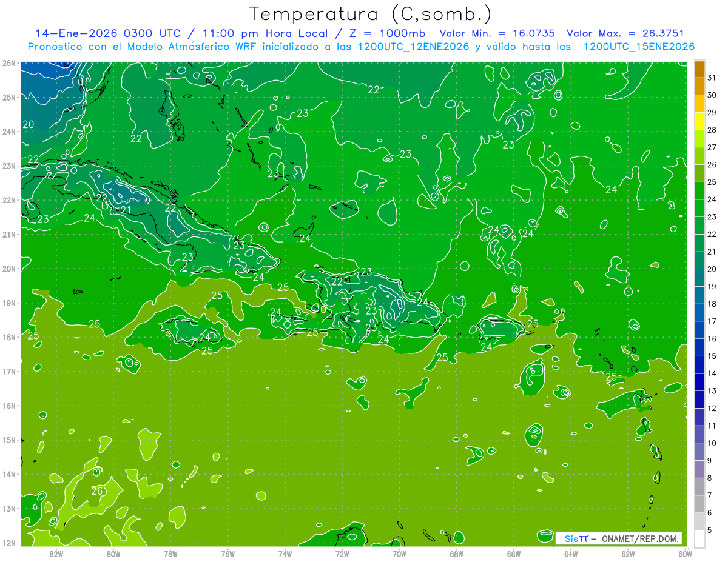The height and width of the screenshot is (562, 728).
Task: Click the title Temperatura (C,somb.)
Action: coord(371,15)
